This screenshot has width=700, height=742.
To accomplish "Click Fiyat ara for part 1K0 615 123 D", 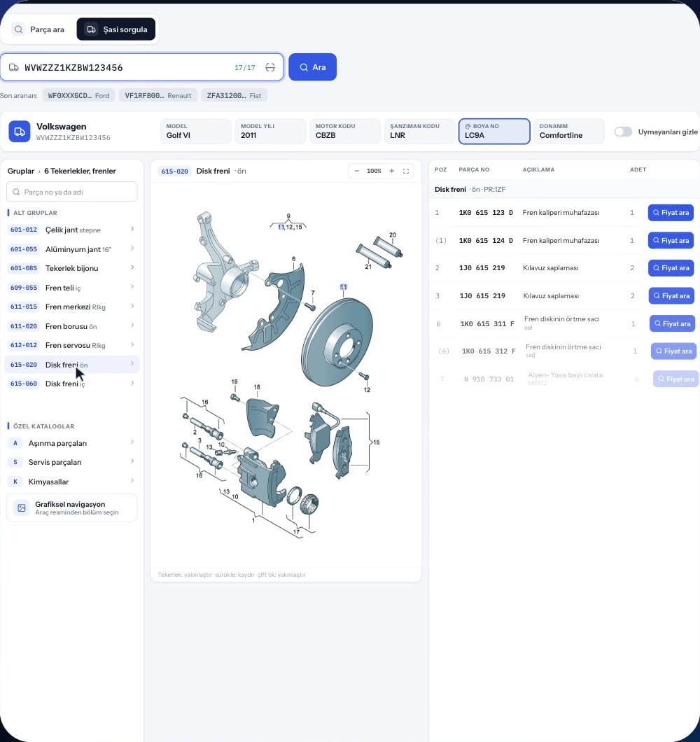I will click(671, 213).
